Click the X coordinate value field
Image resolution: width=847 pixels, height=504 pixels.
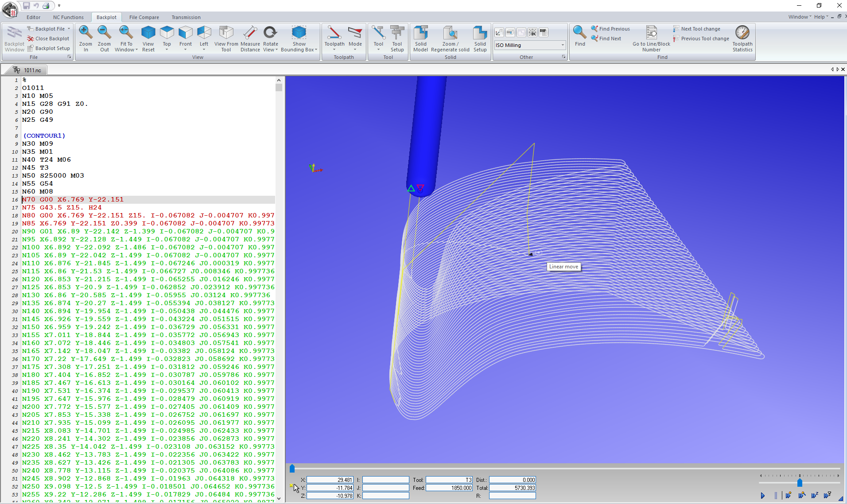pyautogui.click(x=330, y=480)
